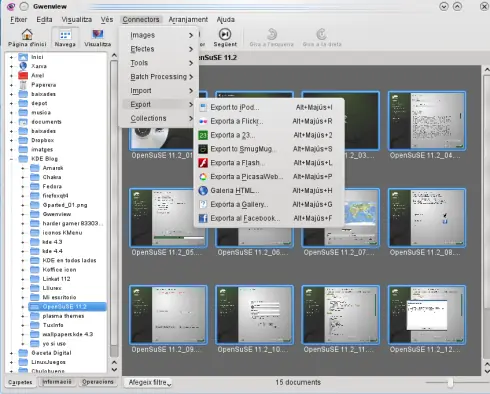Click the red Arrel root folder icon
490x394 pixels.
click(23, 75)
